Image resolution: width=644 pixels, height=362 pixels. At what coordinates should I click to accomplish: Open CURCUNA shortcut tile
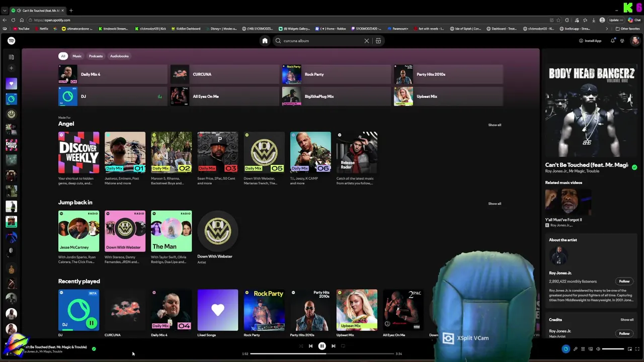coord(225,74)
